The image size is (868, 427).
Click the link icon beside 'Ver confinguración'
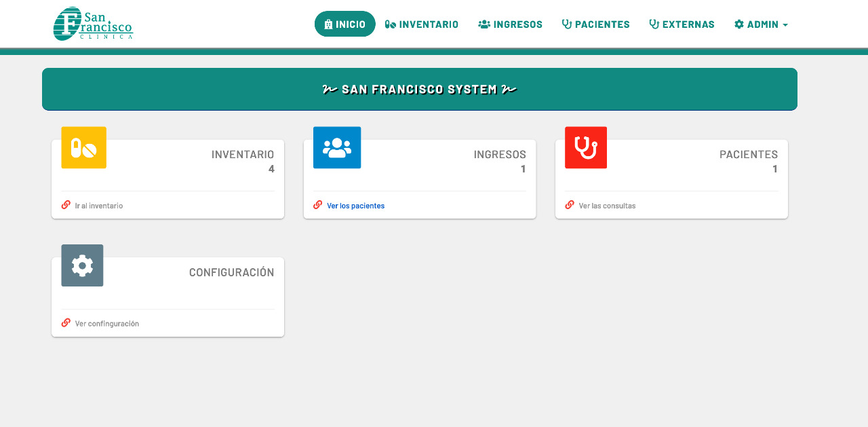(x=66, y=323)
